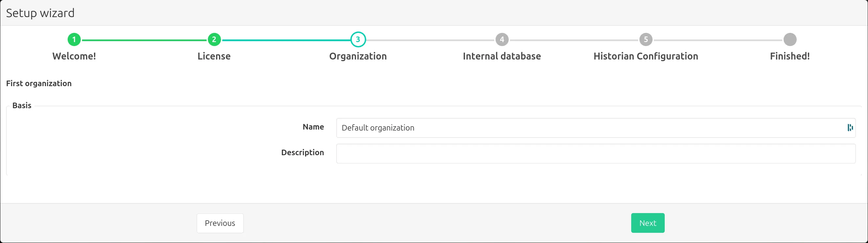Click the Previous button
The width and height of the screenshot is (868, 243).
220,223
